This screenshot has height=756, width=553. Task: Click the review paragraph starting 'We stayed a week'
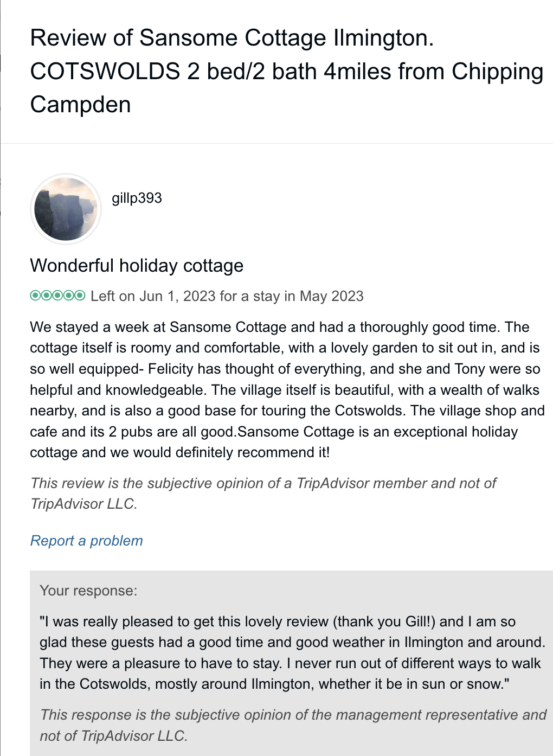pos(286,389)
